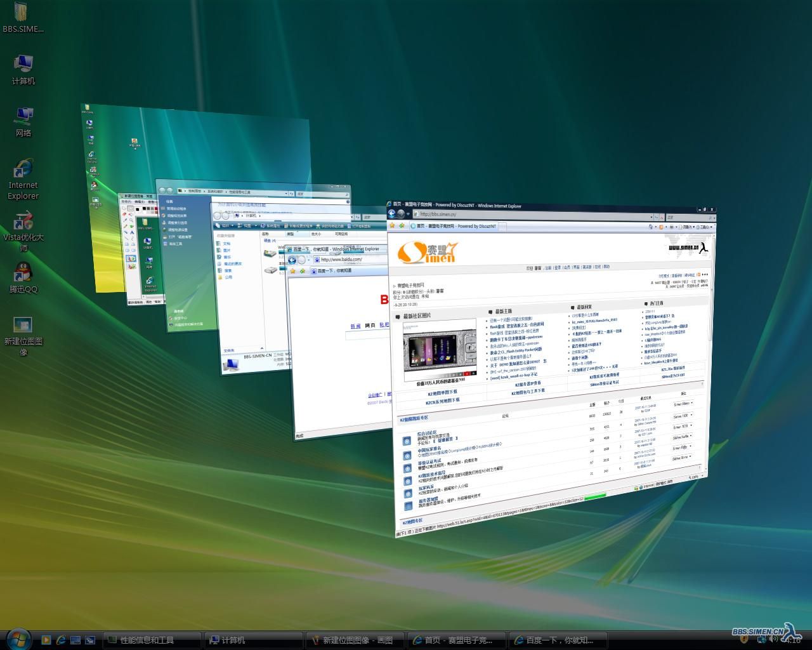
Task: Click Switch between windows in Quick Launch
Action: [90, 640]
